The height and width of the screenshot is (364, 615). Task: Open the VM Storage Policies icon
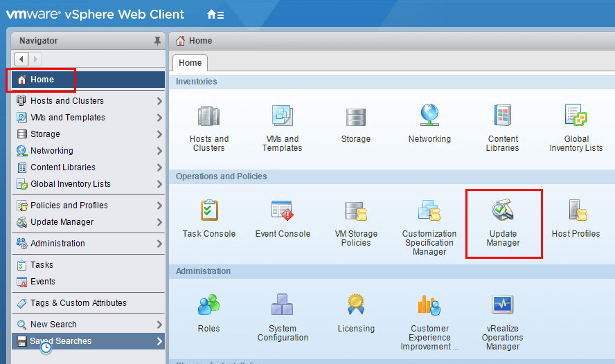point(356,211)
